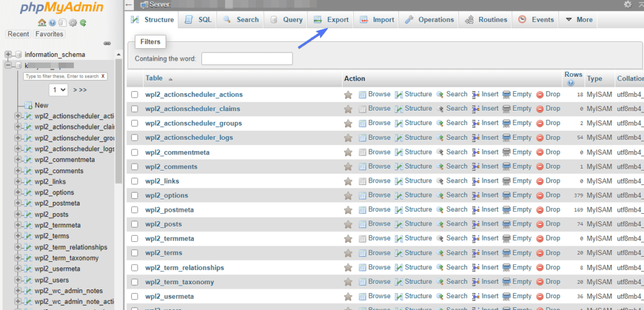
Task: Expand the information_schema database node
Action: (8, 54)
